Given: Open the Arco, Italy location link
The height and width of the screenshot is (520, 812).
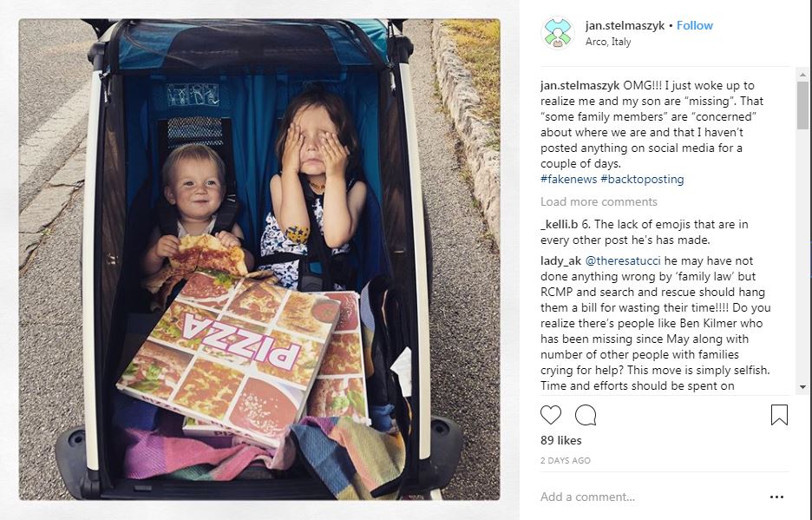Looking at the screenshot, I should click(x=608, y=42).
